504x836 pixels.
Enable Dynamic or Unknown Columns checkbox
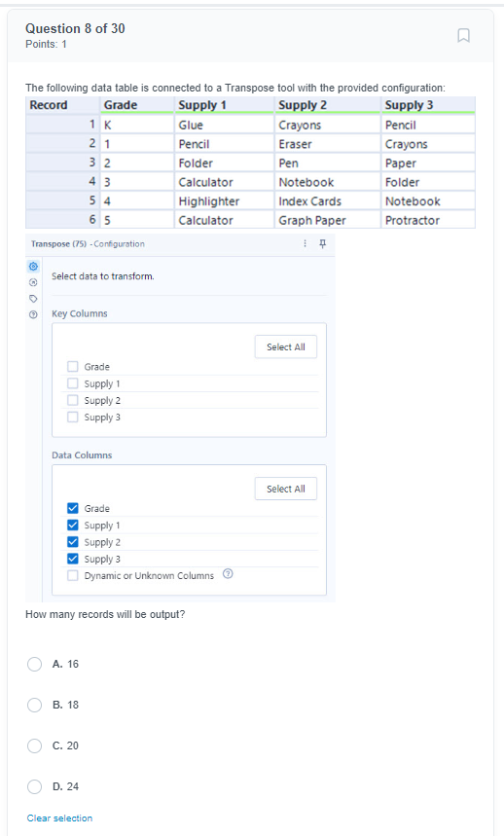[x=72, y=575]
